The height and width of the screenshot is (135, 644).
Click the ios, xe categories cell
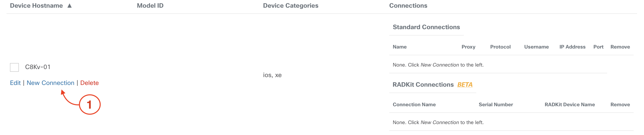click(x=272, y=75)
